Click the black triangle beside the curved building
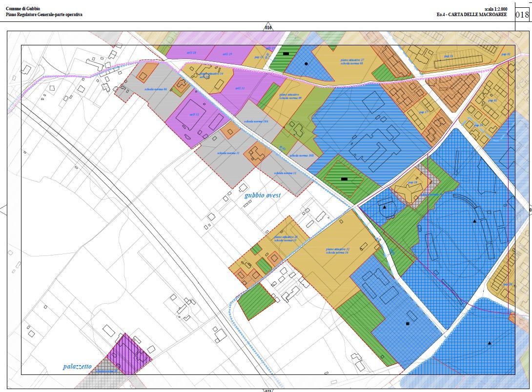Screen dimensions: 532x392 474,221
